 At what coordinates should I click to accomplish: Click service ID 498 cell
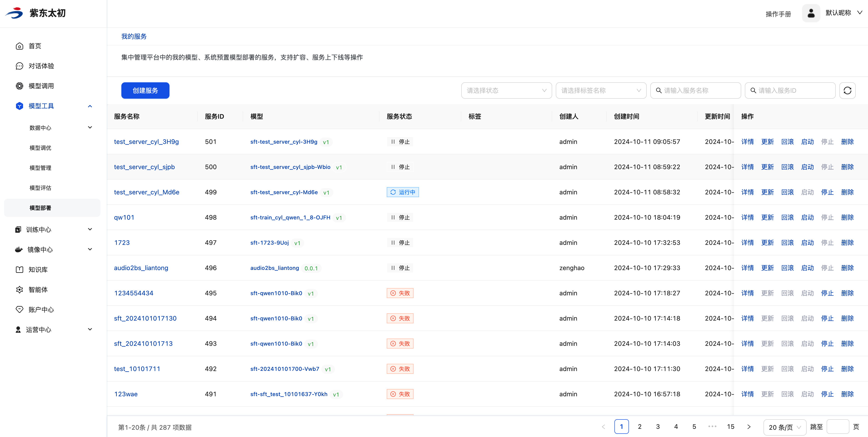tap(211, 218)
